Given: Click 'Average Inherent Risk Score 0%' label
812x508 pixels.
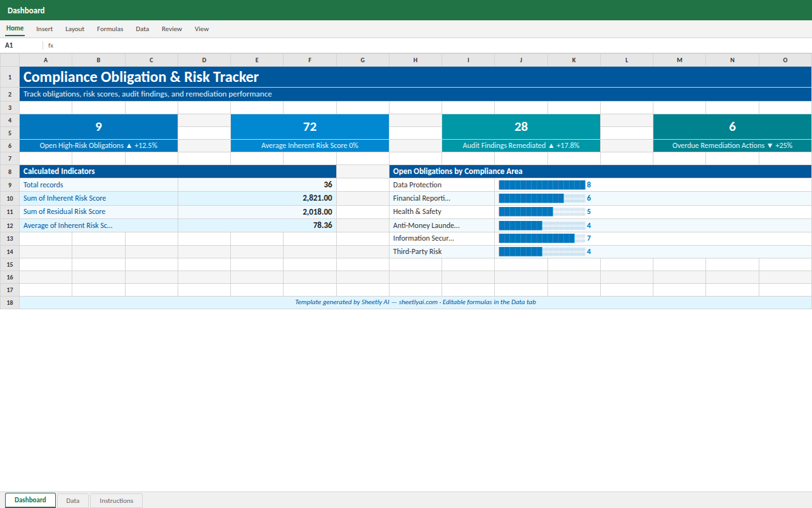Looking at the screenshot, I should coord(310,145).
